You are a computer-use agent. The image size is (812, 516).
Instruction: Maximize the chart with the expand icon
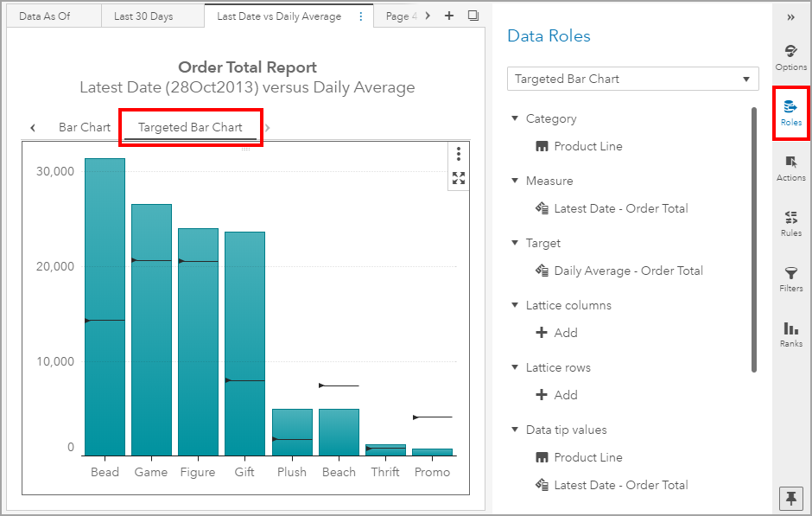459,178
